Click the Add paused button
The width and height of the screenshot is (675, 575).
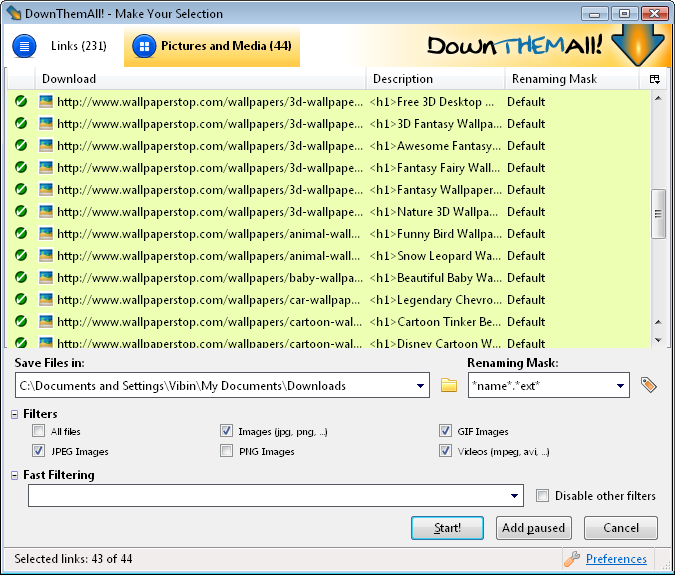(x=533, y=528)
